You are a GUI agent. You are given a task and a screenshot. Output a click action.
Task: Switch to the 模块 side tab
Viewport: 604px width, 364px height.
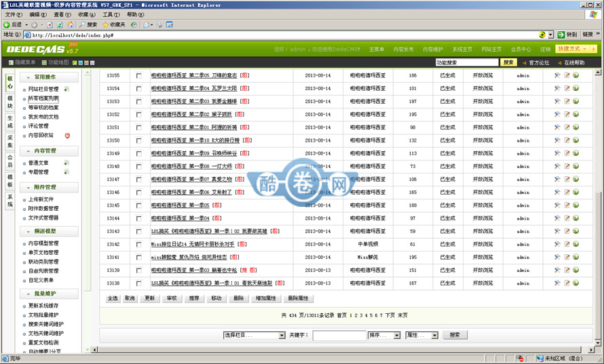pos(10,102)
